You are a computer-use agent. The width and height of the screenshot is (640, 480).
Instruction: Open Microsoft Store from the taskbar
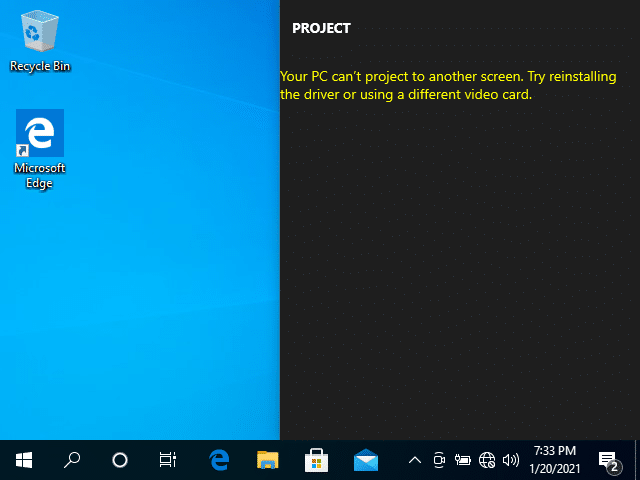tap(316, 460)
